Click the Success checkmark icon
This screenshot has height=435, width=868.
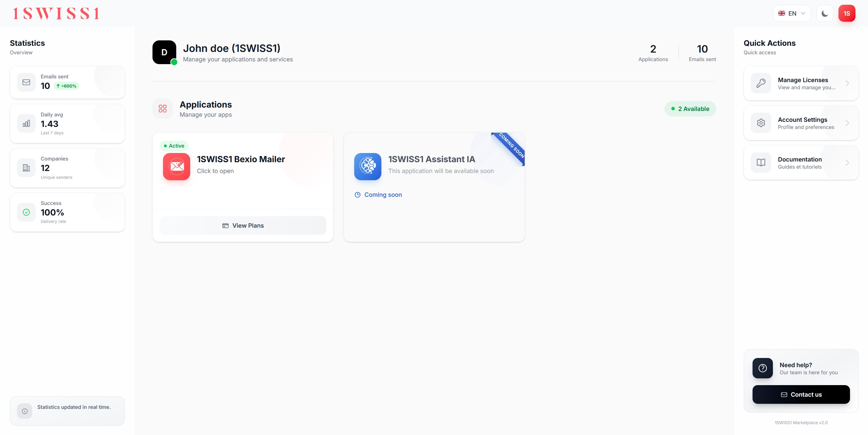coord(26,212)
